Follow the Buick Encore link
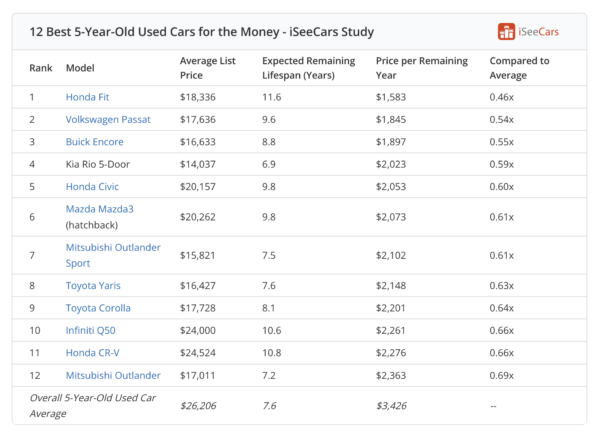This screenshot has width=600, height=437. [95, 142]
